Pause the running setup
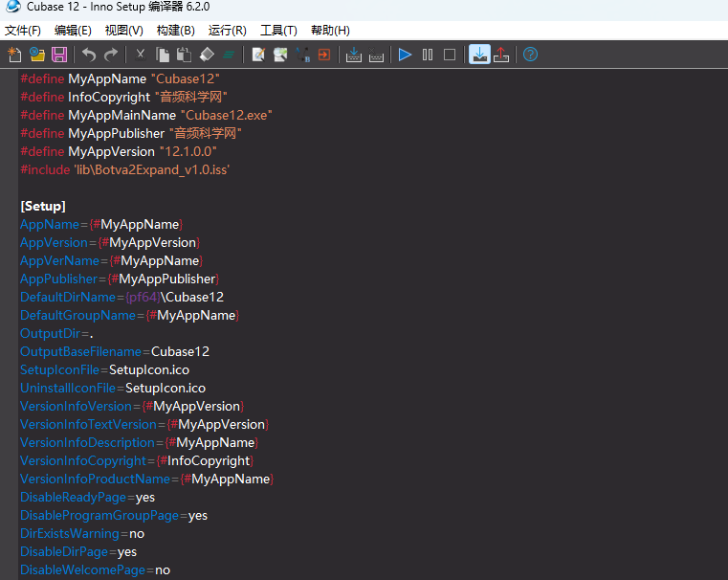This screenshot has width=728, height=580. click(428, 55)
